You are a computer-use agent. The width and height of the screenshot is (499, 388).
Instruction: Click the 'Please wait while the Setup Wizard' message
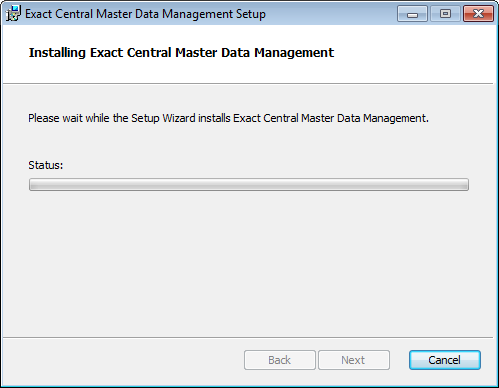(x=228, y=118)
